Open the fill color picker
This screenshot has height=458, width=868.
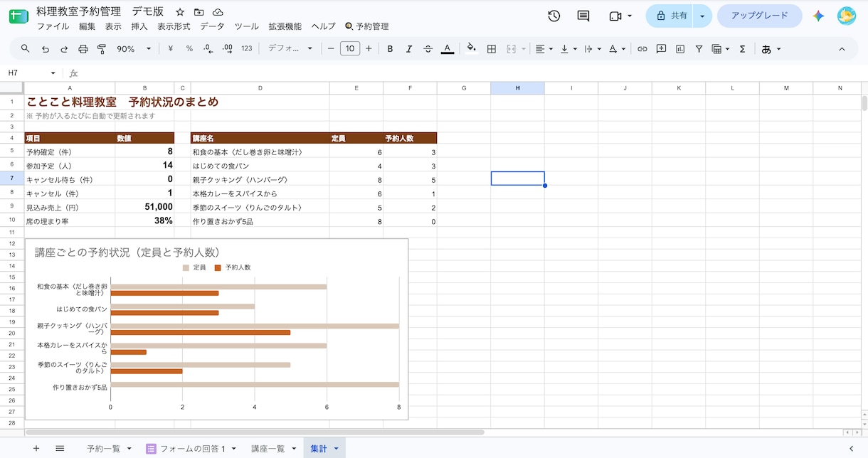point(471,49)
